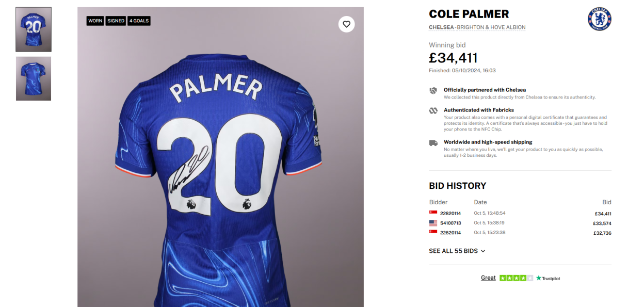Click the heart icon on the product photo

[346, 24]
